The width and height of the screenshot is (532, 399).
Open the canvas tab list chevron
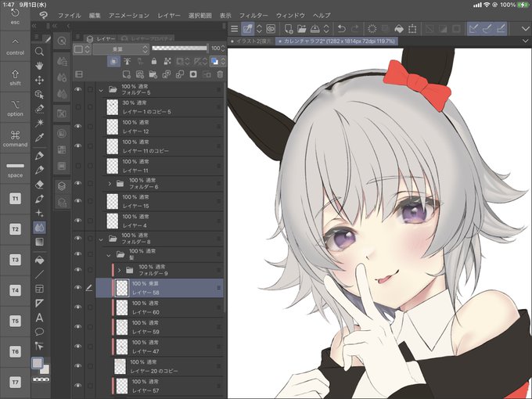526,41
